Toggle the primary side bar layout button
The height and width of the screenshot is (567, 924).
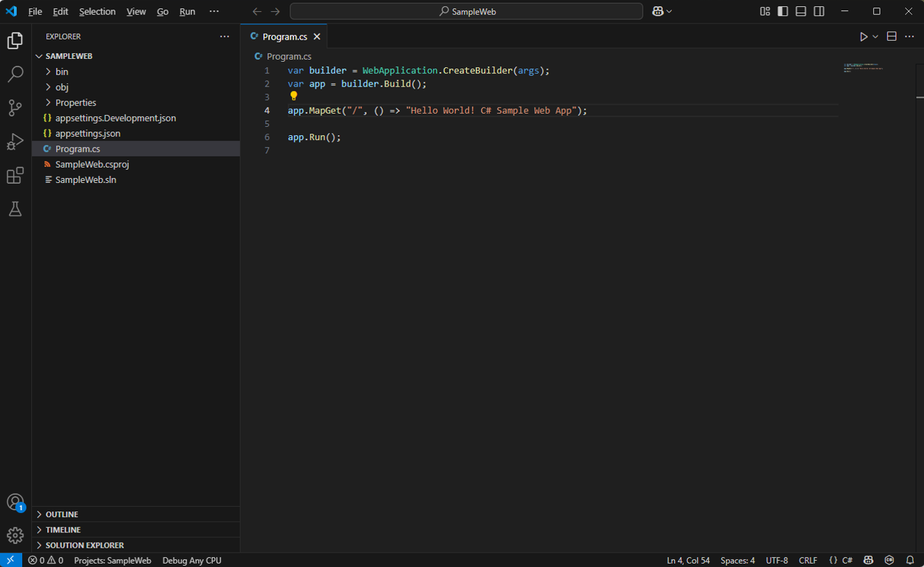783,11
